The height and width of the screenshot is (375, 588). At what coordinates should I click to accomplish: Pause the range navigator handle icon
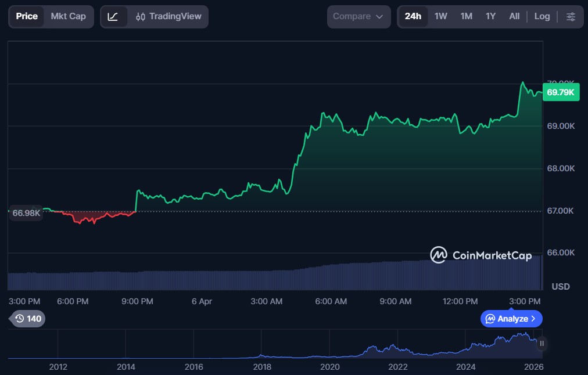542,344
